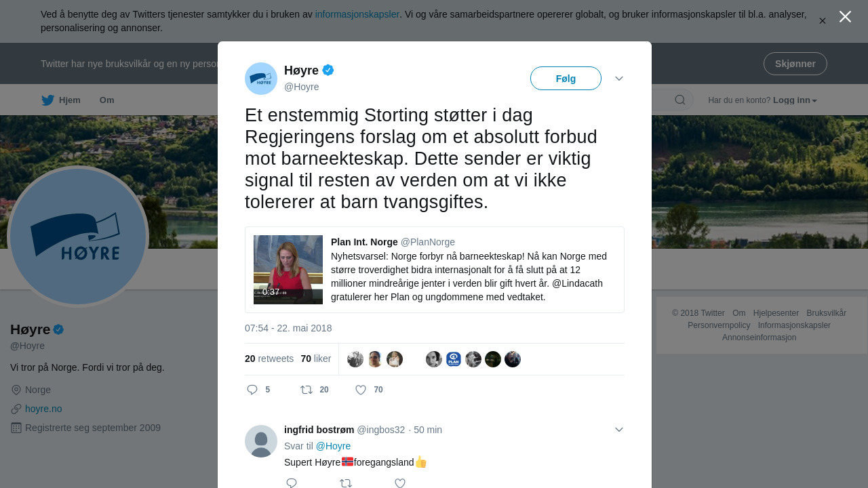
Task: Open options chevron on ingfrid bostrøm's reply
Action: 619,430
